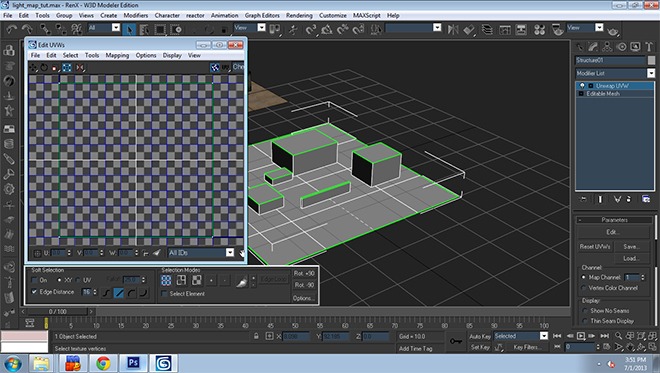The image size is (660, 373).
Task: Open Named Selection Sets dropdown
Action: [x=437, y=28]
